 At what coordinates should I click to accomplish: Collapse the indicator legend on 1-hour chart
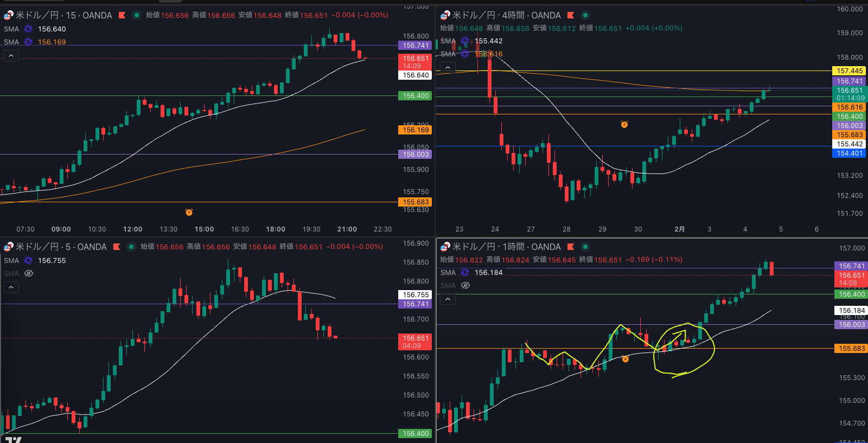click(x=448, y=299)
